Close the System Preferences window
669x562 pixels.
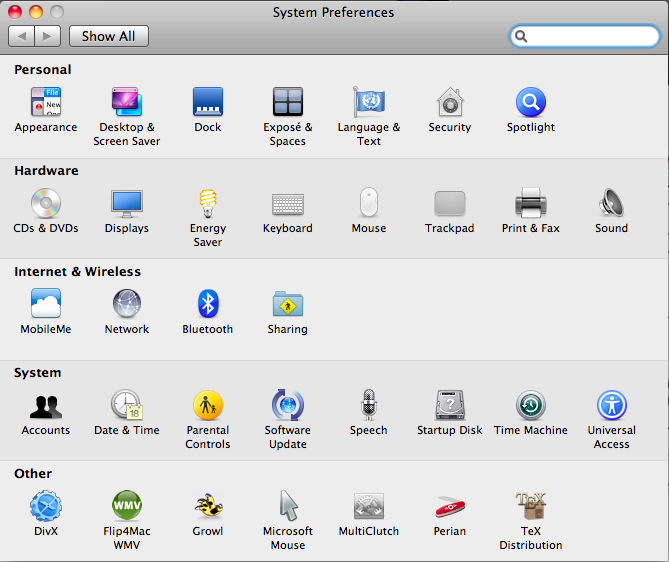15,12
